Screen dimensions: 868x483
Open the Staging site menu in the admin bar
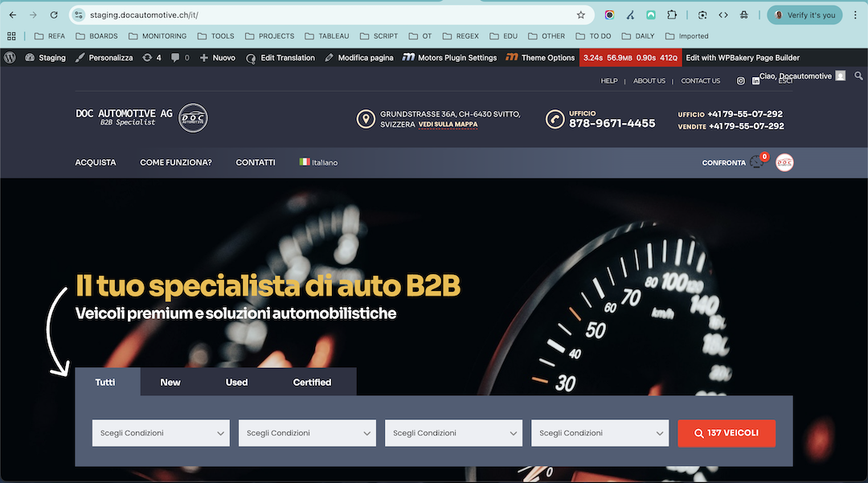click(45, 58)
